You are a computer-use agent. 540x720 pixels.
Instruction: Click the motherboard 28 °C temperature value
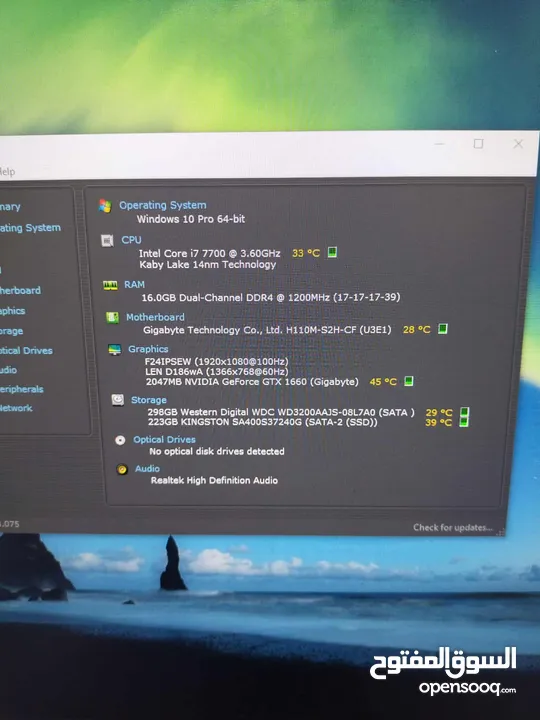(x=416, y=330)
